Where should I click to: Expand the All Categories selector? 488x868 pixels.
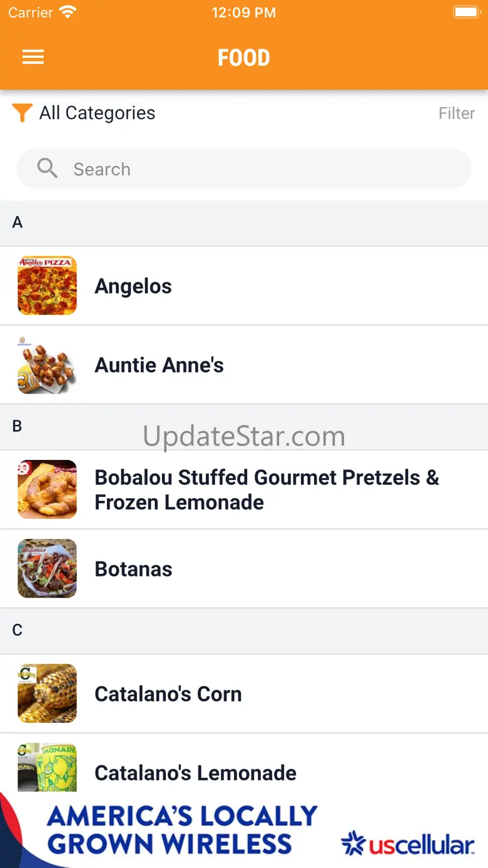click(97, 113)
